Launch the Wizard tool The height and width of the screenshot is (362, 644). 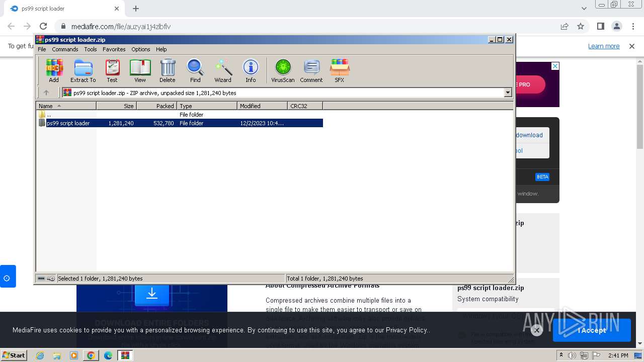point(223,70)
